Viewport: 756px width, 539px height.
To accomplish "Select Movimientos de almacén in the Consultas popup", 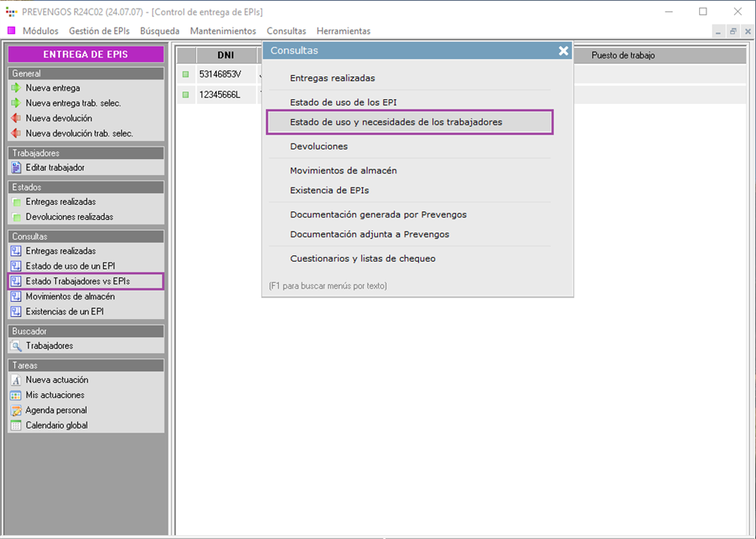I will (x=343, y=171).
